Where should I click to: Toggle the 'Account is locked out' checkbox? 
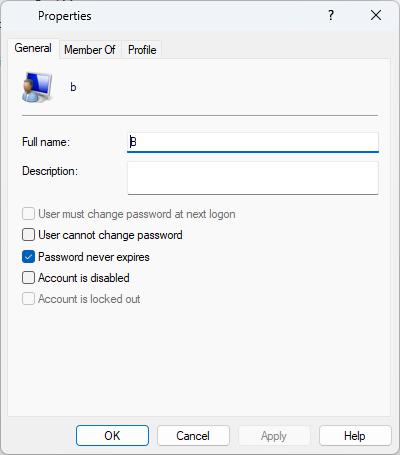28,299
